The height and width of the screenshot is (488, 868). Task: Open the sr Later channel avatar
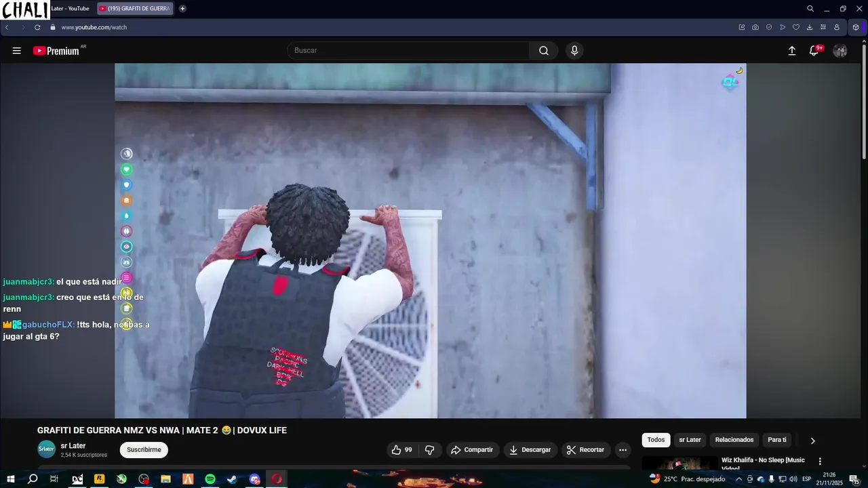46,449
